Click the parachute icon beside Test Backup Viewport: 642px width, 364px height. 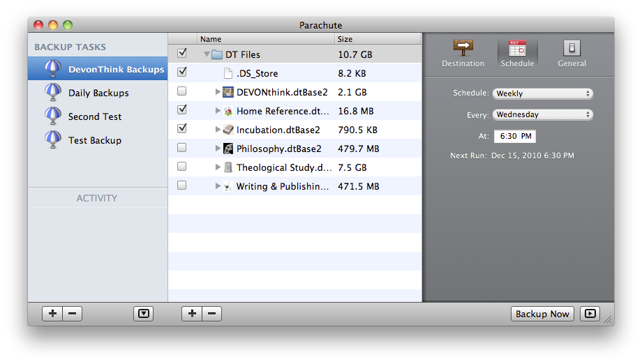point(53,139)
